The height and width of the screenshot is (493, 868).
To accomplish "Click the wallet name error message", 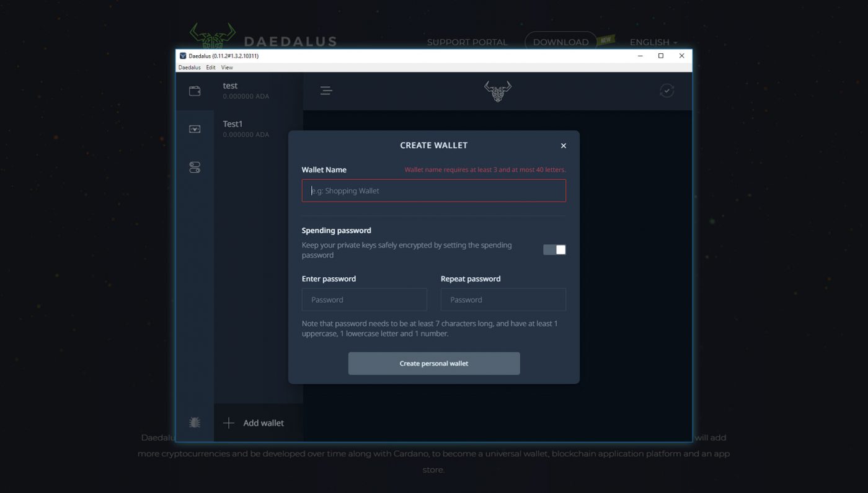I will click(x=485, y=170).
